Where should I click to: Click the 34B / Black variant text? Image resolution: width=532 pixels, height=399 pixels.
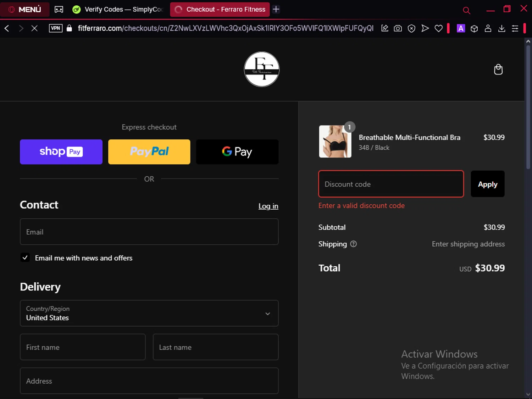(374, 148)
